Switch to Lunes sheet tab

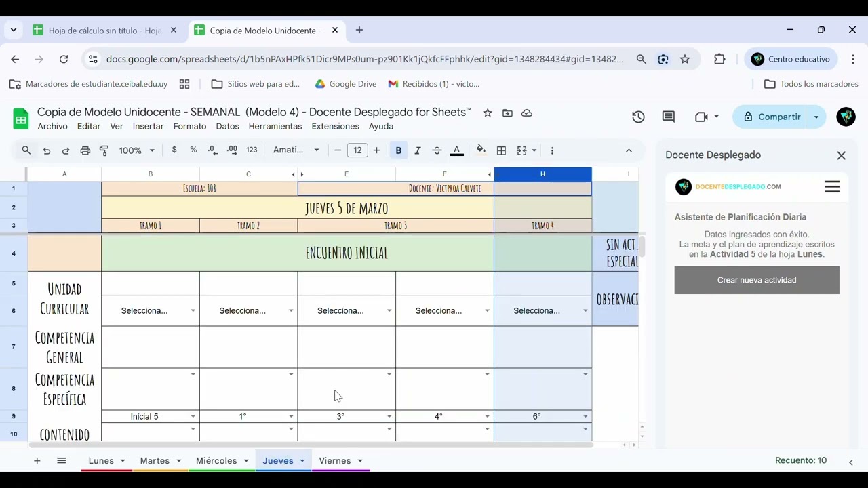(101, 461)
